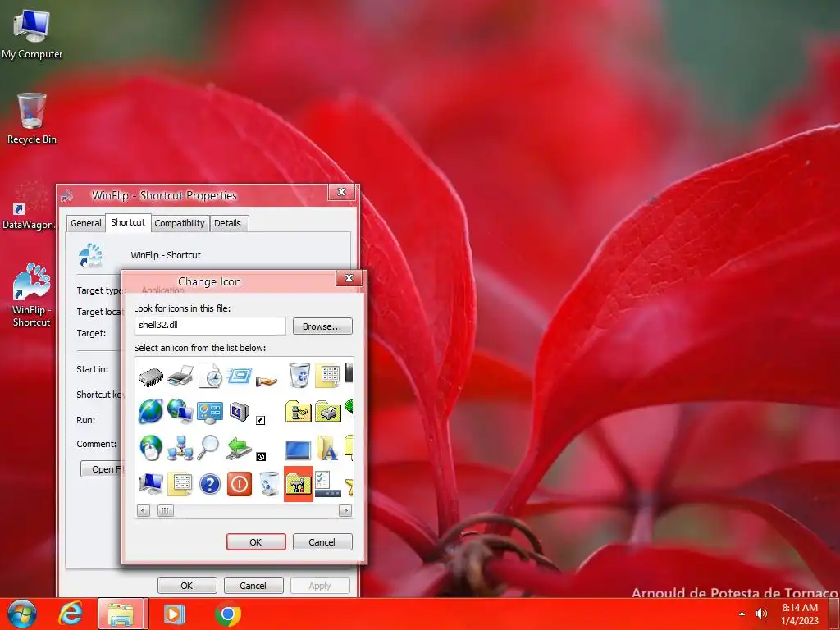
Task: Show hidden system tray icons
Action: click(x=742, y=614)
